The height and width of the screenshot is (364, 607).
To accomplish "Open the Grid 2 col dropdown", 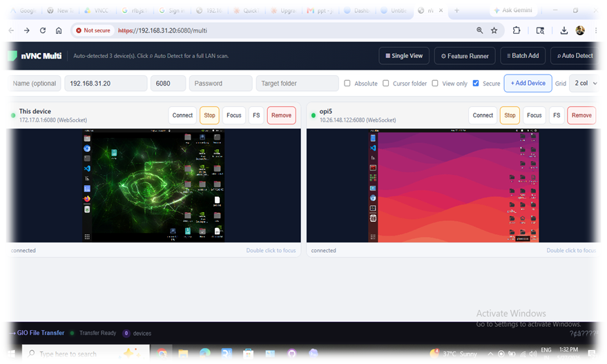I will click(585, 84).
